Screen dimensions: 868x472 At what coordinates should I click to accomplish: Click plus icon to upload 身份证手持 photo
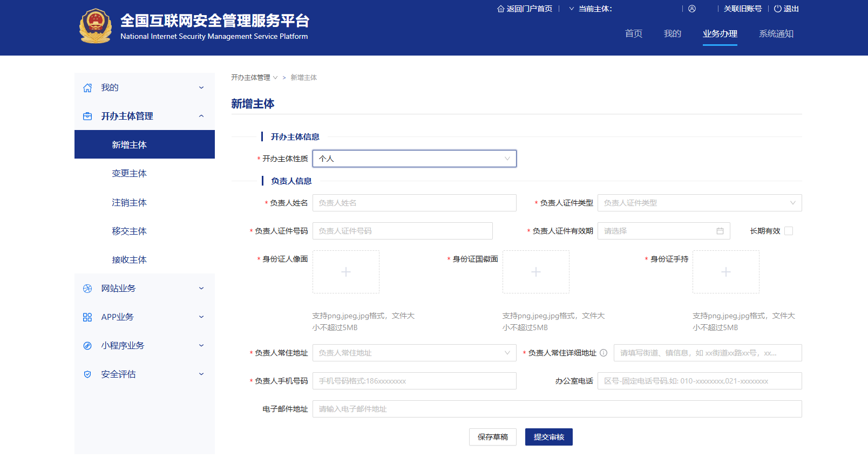(x=725, y=272)
